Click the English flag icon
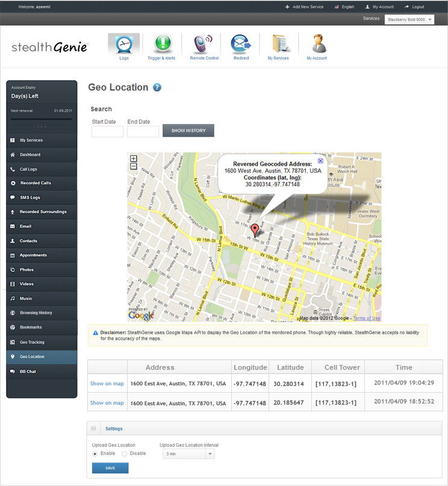The height and width of the screenshot is (486, 448). coord(337,7)
